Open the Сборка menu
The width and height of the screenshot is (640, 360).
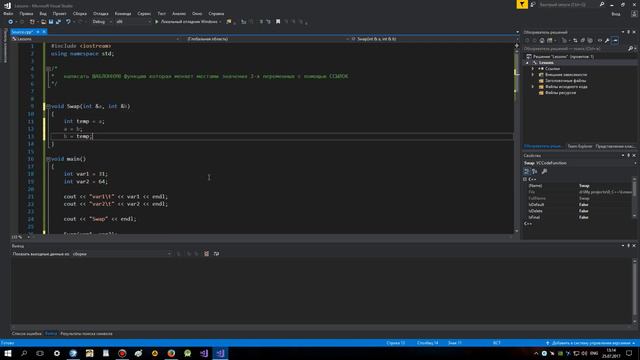[x=80, y=13]
